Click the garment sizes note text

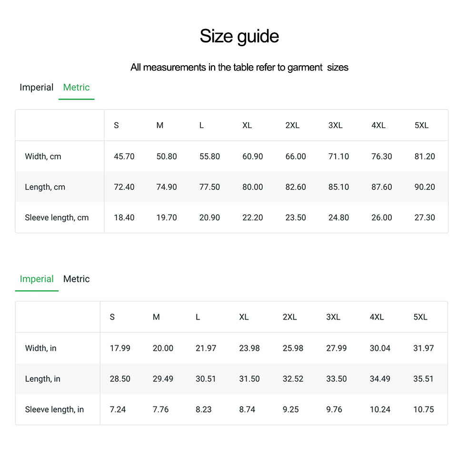pos(239,68)
